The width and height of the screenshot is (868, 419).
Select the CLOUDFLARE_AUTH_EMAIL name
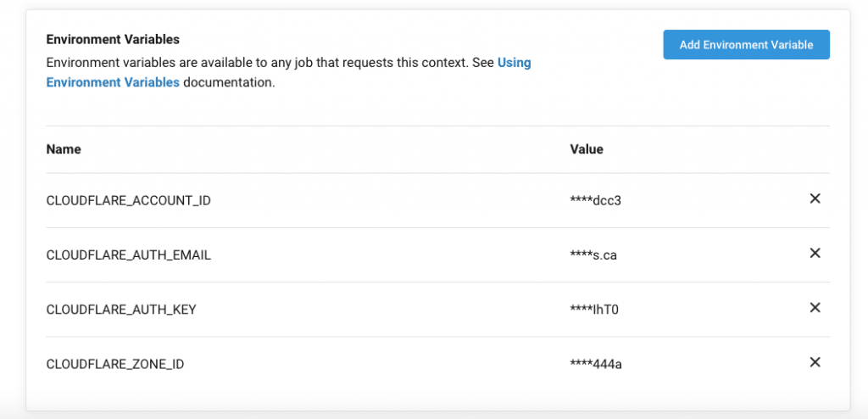[x=129, y=255]
